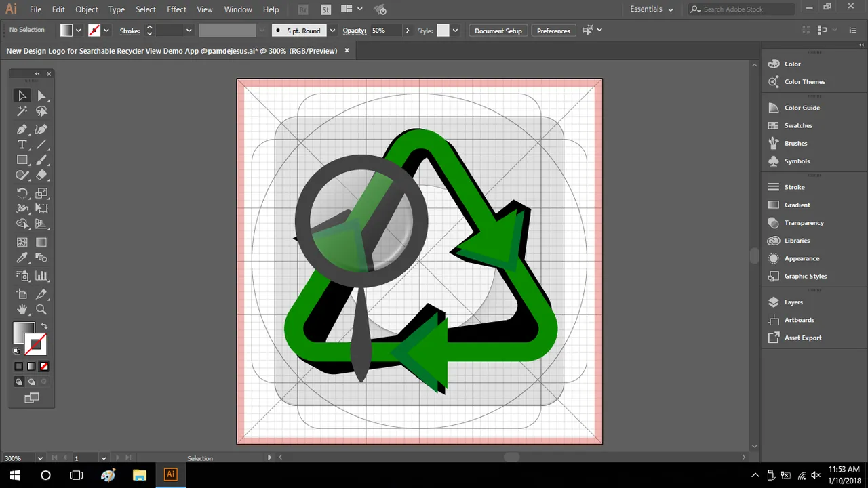
Task: Choose the Shape Builder tool
Action: pyautogui.click(x=22, y=224)
